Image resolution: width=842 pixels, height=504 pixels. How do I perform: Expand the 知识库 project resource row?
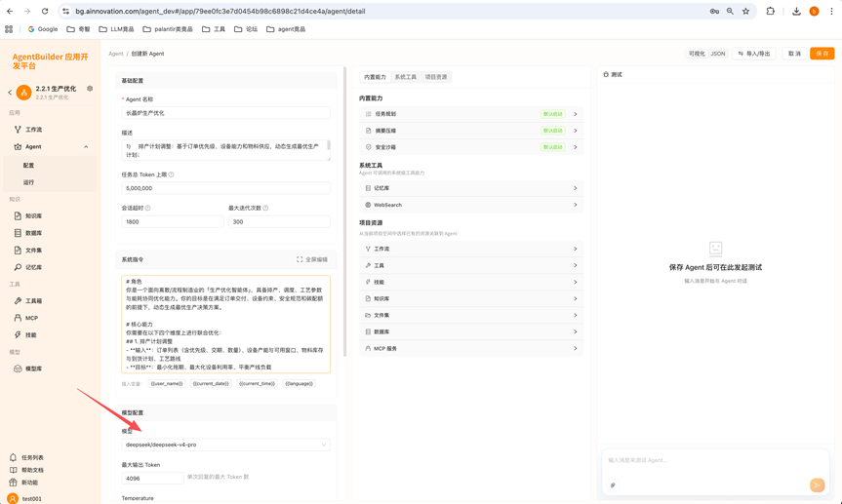pyautogui.click(x=471, y=298)
